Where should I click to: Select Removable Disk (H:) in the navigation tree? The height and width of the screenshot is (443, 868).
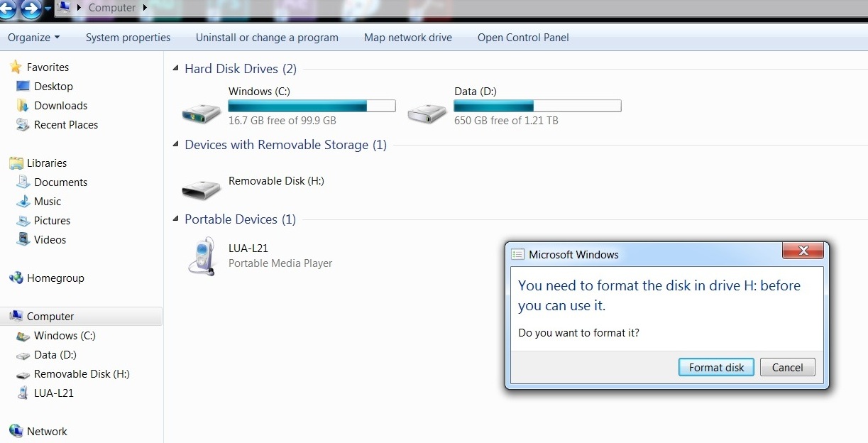tap(82, 374)
